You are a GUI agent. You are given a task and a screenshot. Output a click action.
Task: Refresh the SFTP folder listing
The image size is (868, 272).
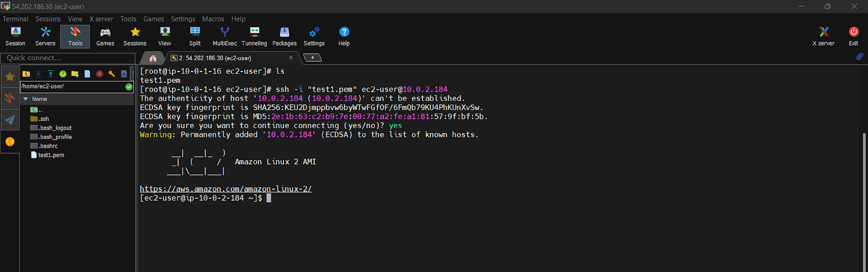tap(63, 74)
